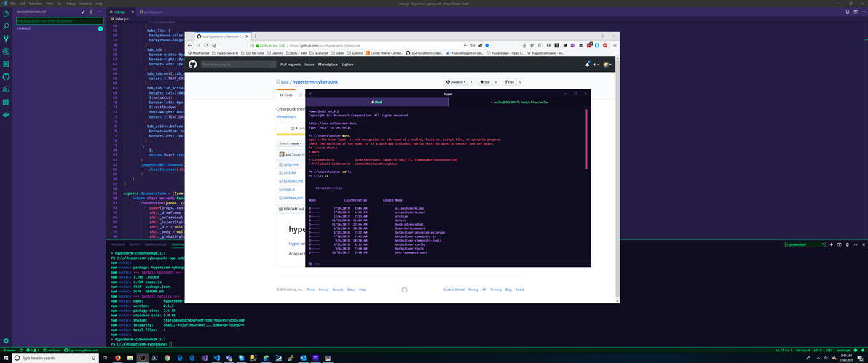Switch to the Shell tab in Hyper
Screen dimensions: 868x363
(377, 103)
